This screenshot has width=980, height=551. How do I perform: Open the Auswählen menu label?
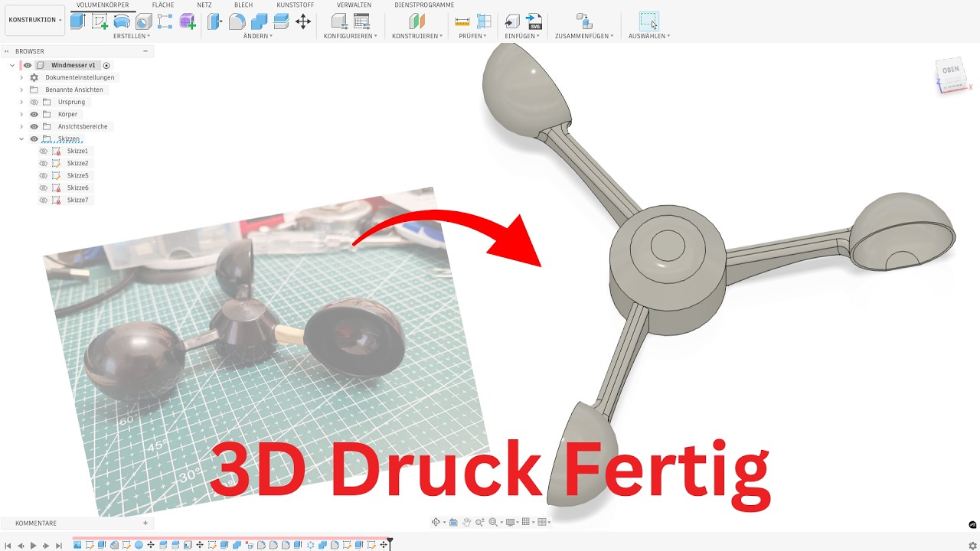(649, 36)
